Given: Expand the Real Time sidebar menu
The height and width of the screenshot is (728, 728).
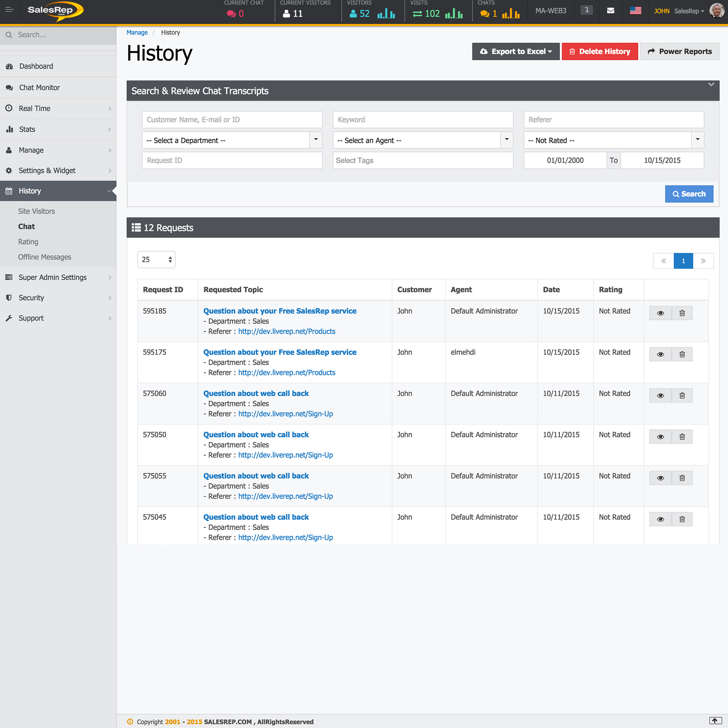Looking at the screenshot, I should tap(58, 108).
